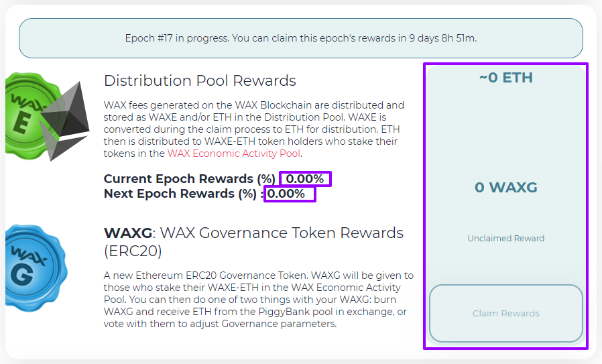Click the Next Epoch Rewards label
Viewport: 602px width, 364px height.
coord(181,194)
